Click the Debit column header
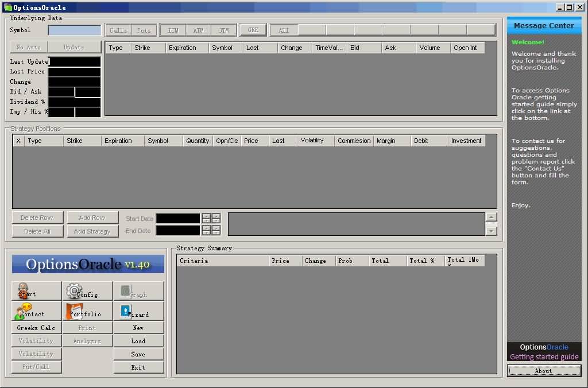The width and height of the screenshot is (588, 388). (430, 141)
